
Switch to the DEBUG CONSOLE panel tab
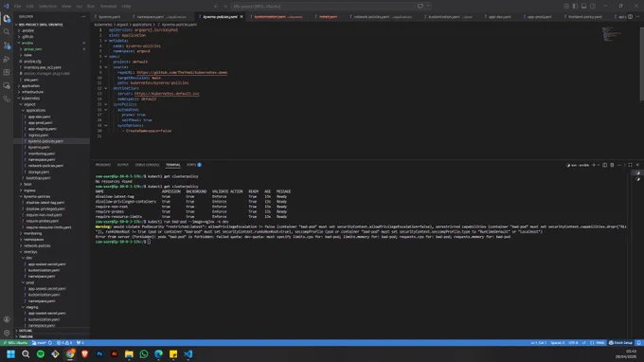coord(147,165)
